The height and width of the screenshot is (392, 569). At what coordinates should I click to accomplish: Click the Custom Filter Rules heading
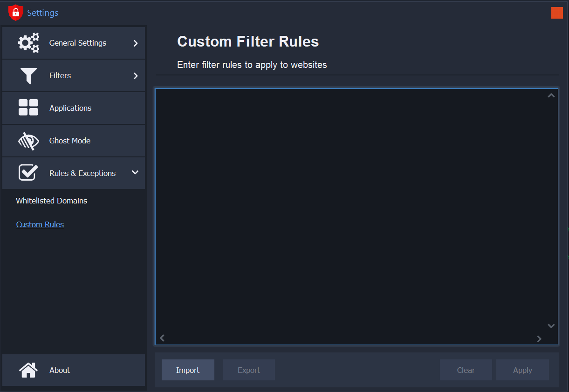(x=248, y=41)
